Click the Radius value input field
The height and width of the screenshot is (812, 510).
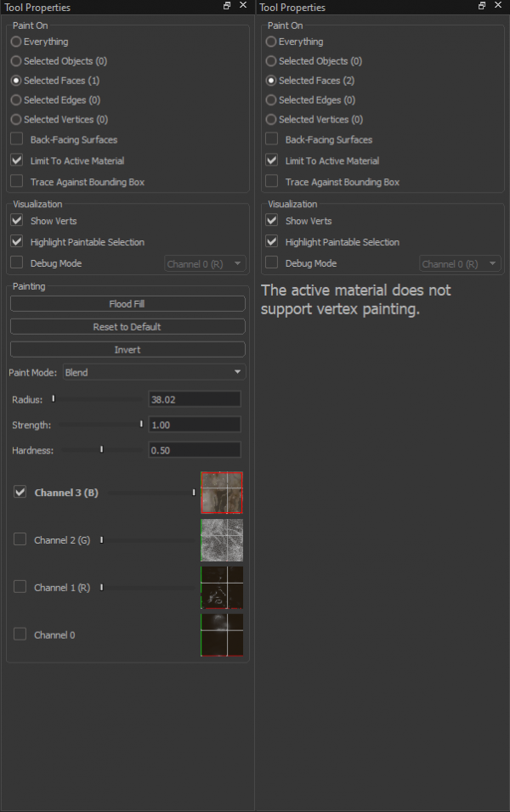(x=194, y=399)
